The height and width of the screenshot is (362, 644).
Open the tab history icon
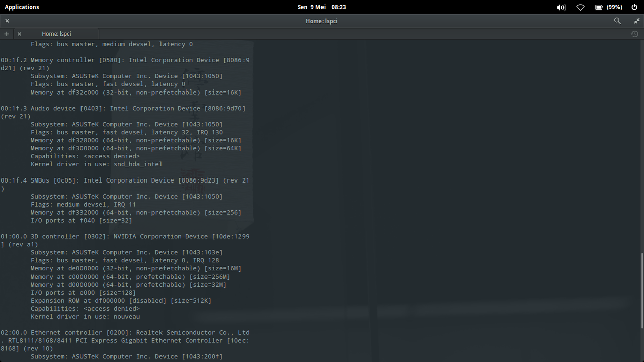coord(634,34)
